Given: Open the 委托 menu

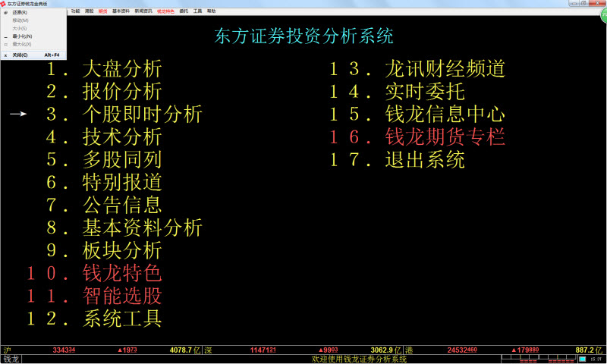Looking at the screenshot, I should point(184,11).
